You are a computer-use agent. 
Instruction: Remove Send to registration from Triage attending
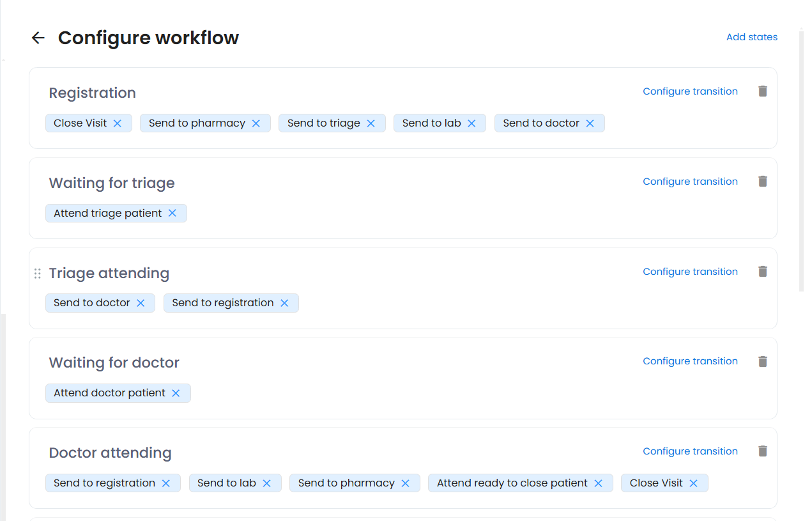pyautogui.click(x=284, y=303)
